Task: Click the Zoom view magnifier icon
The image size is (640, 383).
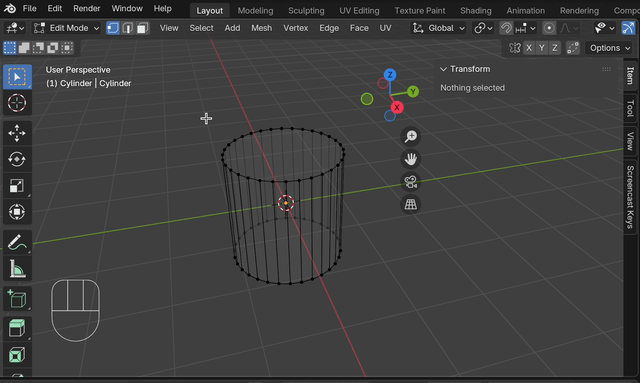Action: click(411, 136)
